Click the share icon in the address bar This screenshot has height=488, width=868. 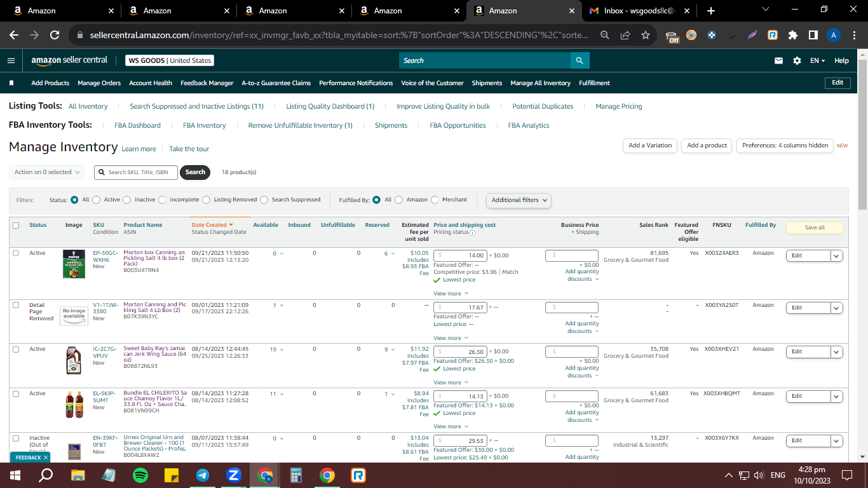[x=625, y=36]
